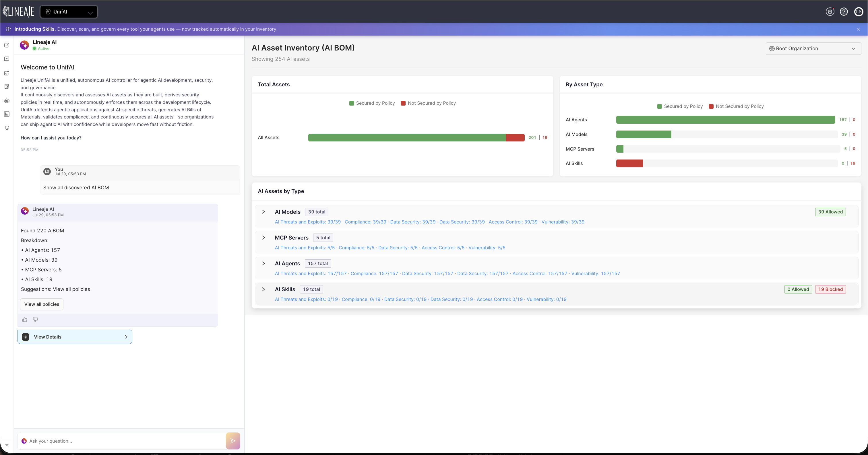The height and width of the screenshot is (455, 868).
Task: Click the AI Models green bar
Action: coord(644,134)
